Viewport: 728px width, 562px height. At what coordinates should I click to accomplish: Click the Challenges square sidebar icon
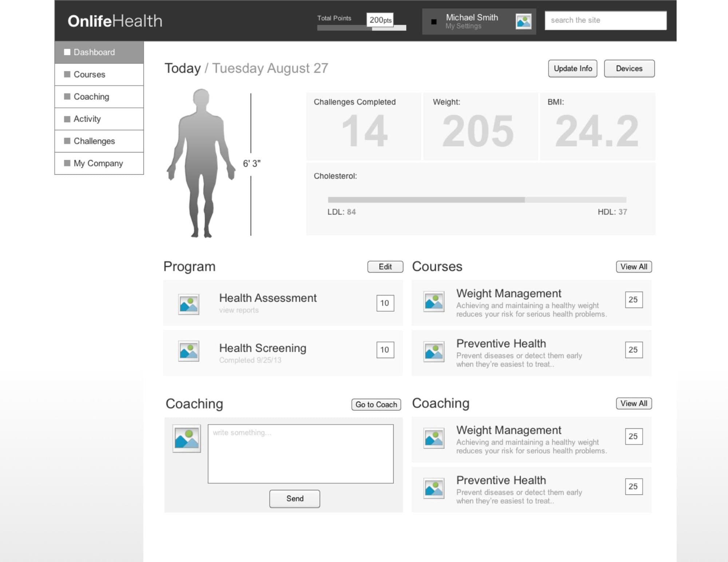pos(67,141)
